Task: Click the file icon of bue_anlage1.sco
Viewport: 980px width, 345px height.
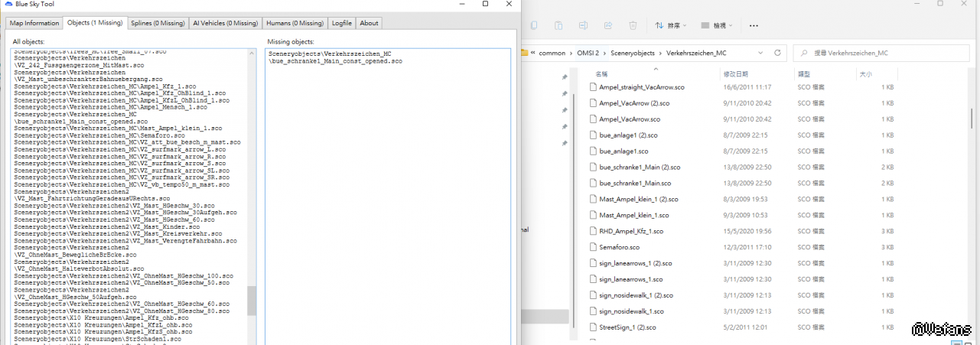Action: (x=593, y=151)
